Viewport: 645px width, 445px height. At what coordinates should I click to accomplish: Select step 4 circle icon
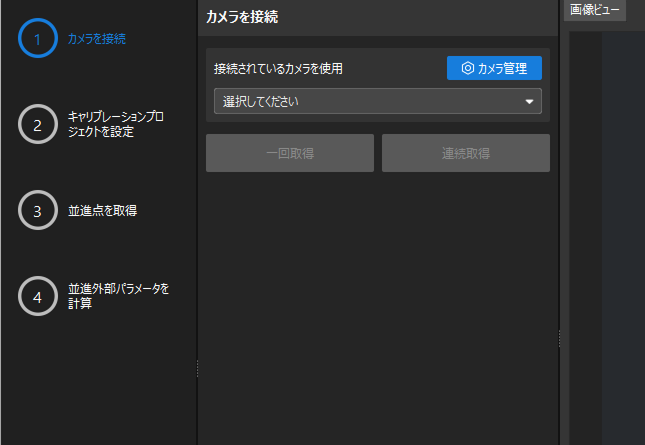38,296
